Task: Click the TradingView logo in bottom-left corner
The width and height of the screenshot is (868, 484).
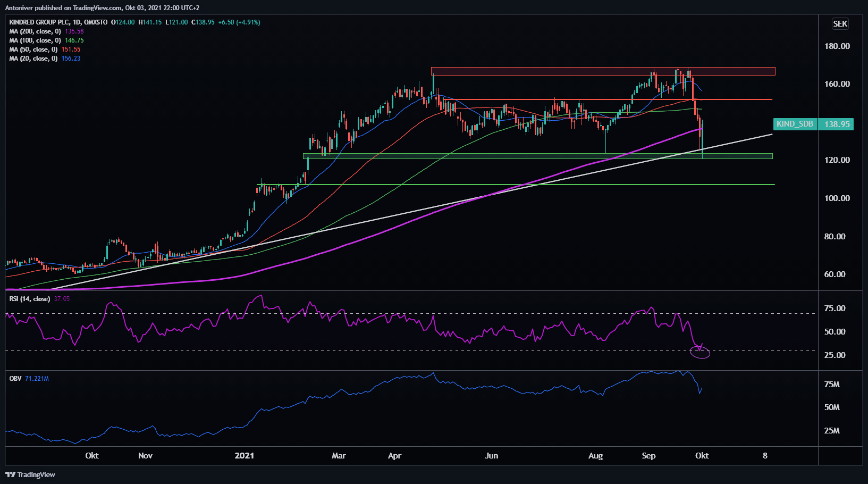Action: point(30,474)
